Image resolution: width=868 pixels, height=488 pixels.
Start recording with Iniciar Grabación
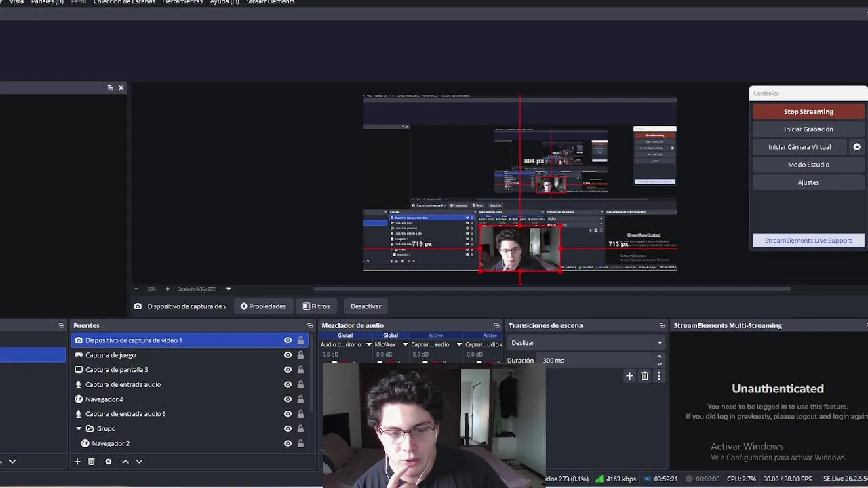pyautogui.click(x=808, y=129)
